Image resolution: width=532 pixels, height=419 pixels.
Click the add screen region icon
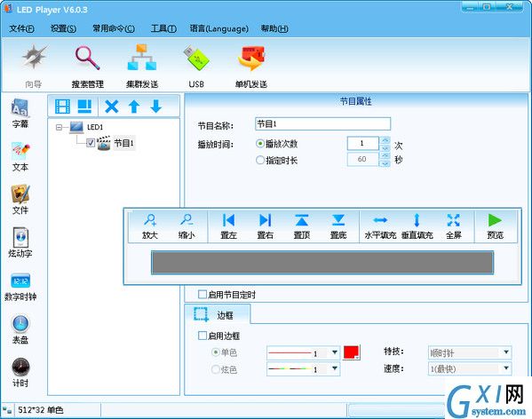tap(84, 107)
